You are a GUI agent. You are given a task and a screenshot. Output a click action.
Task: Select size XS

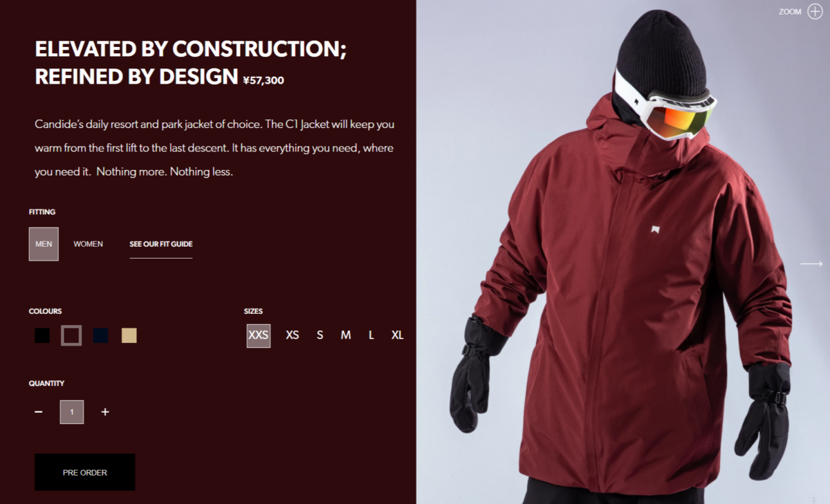(x=293, y=335)
